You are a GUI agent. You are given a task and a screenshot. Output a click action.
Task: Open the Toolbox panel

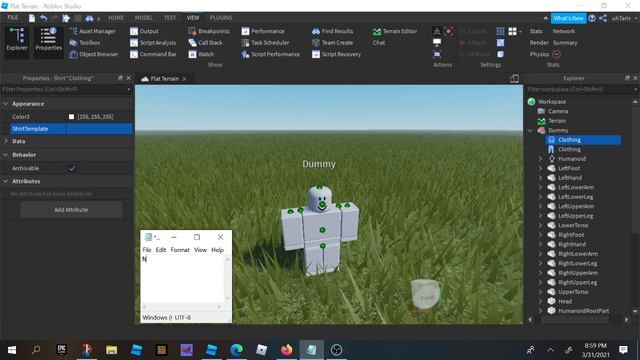pos(85,42)
